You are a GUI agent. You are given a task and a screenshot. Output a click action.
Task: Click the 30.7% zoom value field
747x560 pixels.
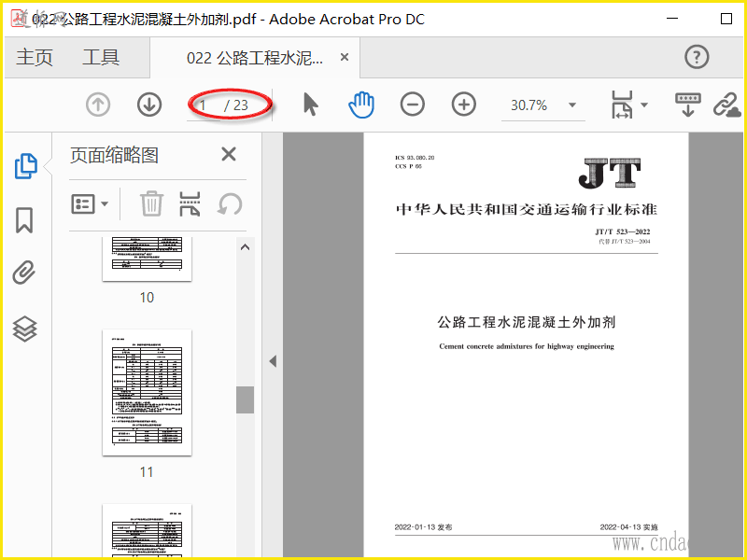(529, 105)
